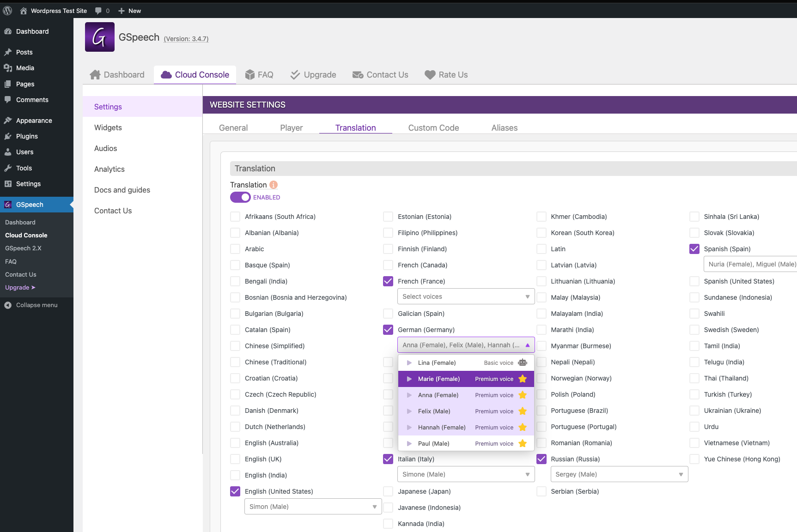The image size is (797, 532).
Task: Switch to the General settings tab
Action: coord(233,128)
